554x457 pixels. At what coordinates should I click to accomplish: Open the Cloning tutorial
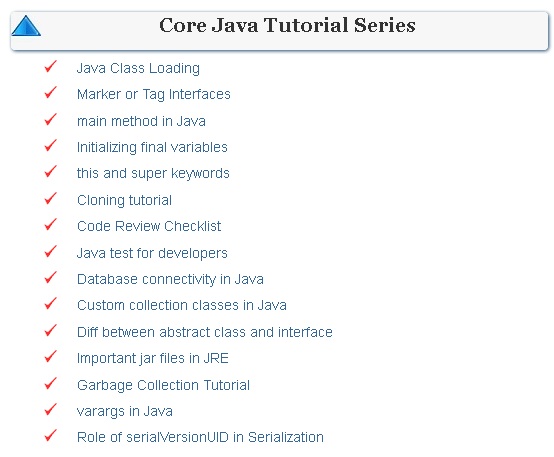[124, 200]
